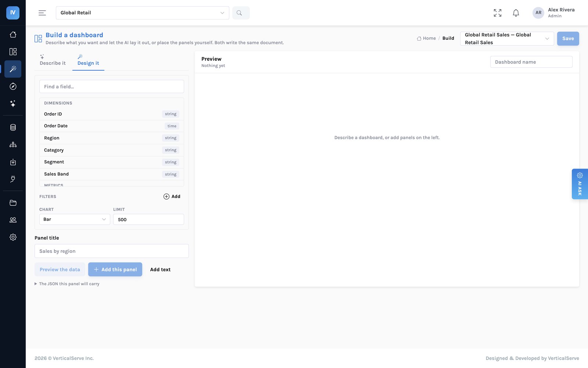Focus the Find a field search box
Image resolution: width=588 pixels, height=368 pixels.
(112, 86)
